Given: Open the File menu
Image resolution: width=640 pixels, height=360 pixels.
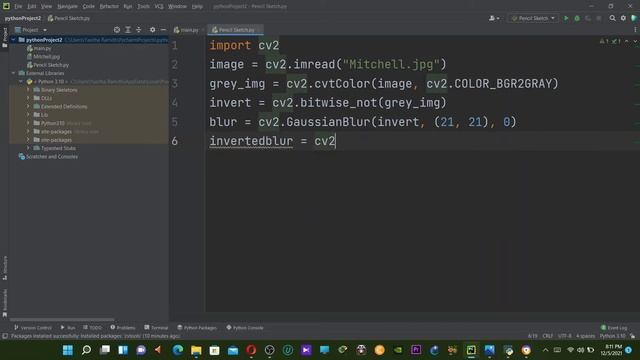Looking at the screenshot, I should tap(18, 7).
